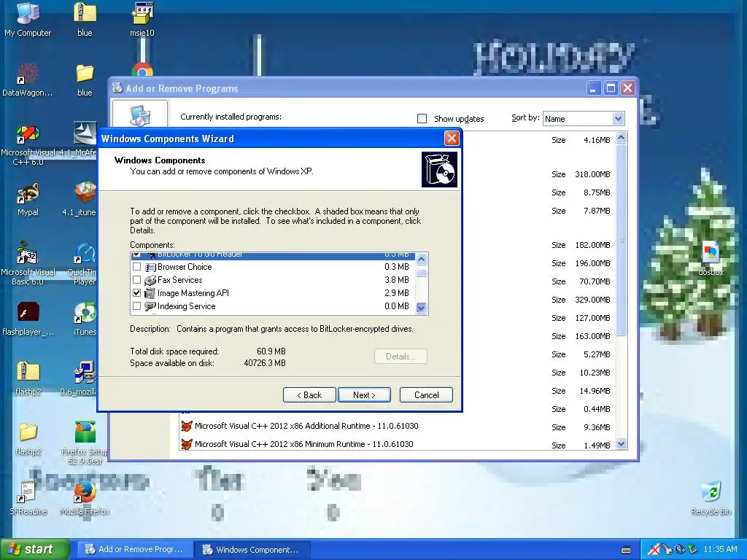Switch to Add or Remove Programs taskbar button
The width and height of the screenshot is (747, 560).
click(x=136, y=550)
